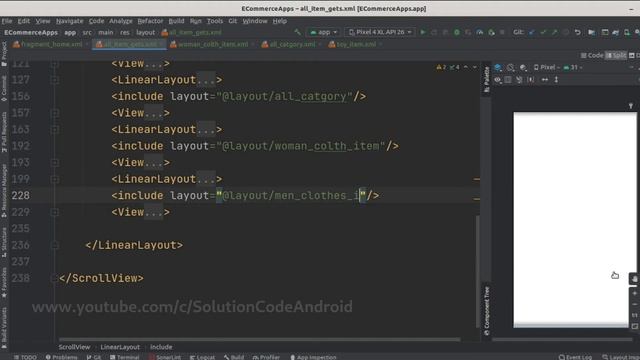Click the Git update project arrow icon

(x=531, y=32)
